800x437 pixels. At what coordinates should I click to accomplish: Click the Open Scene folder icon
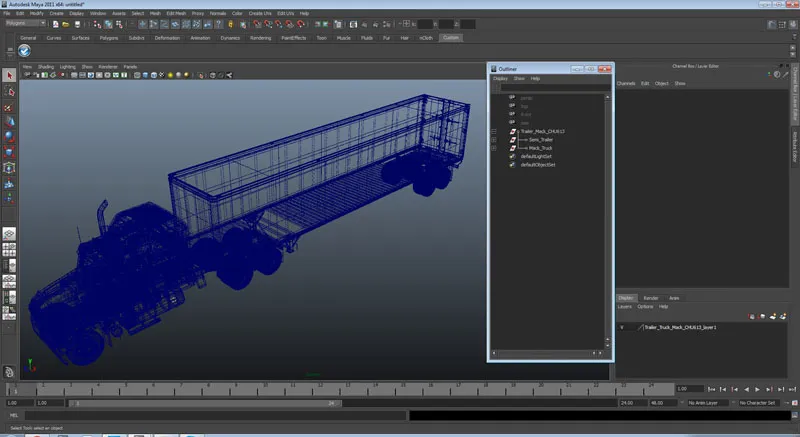[x=65, y=23]
